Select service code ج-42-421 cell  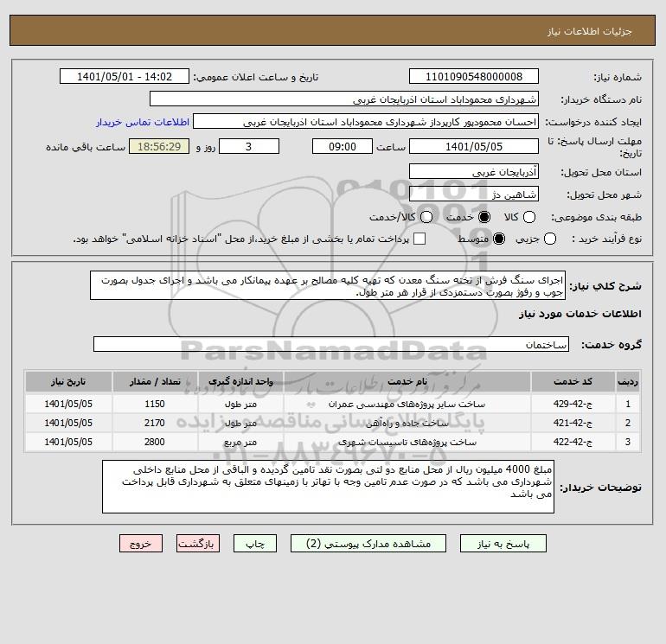pos(573,423)
